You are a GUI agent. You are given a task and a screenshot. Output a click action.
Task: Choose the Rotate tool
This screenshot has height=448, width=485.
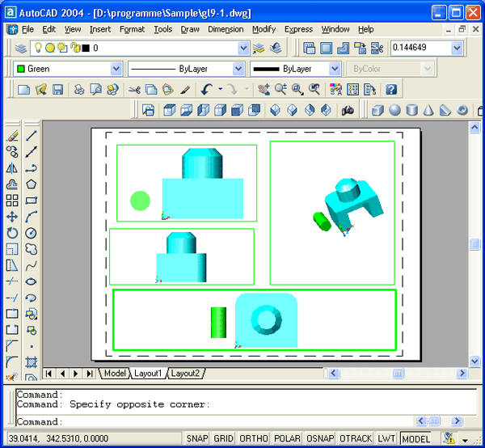coord(12,233)
